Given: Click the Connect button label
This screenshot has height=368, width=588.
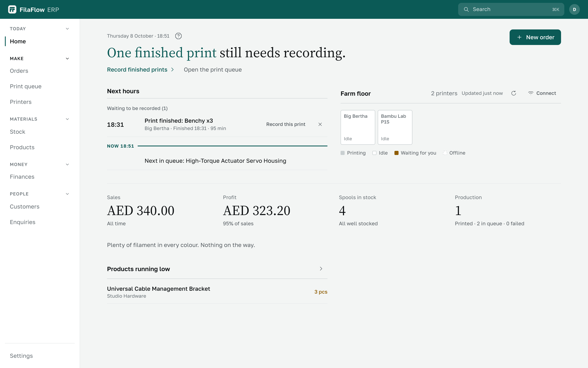Looking at the screenshot, I should 546,93.
